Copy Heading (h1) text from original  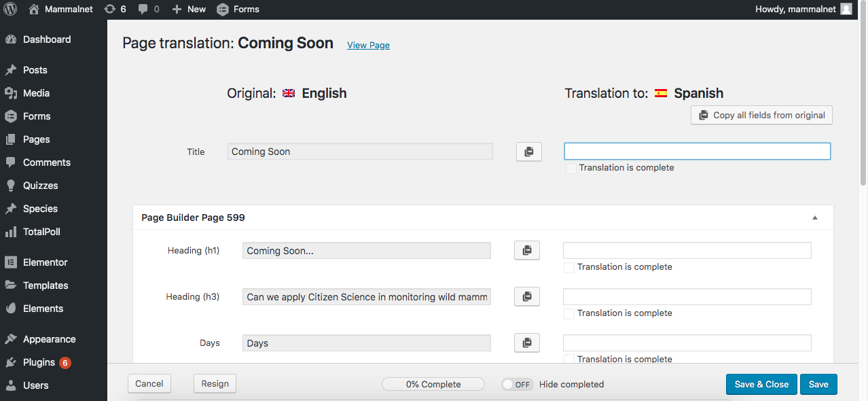click(527, 251)
